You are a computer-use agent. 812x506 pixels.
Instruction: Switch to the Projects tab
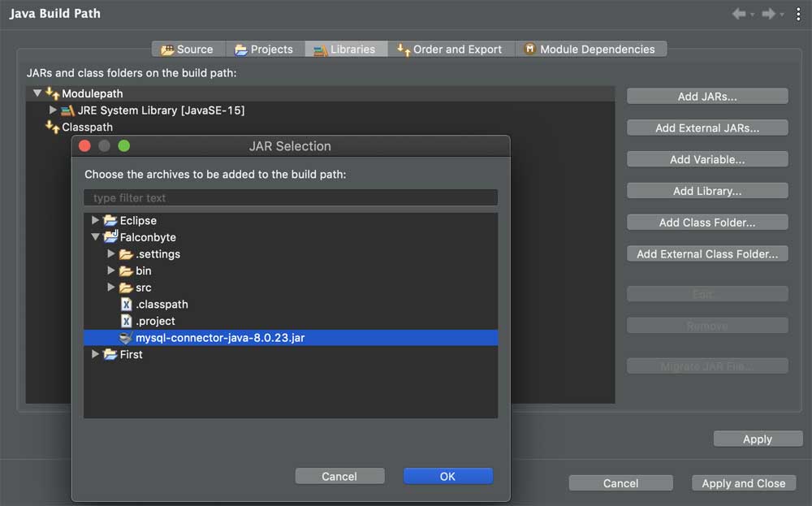point(265,49)
